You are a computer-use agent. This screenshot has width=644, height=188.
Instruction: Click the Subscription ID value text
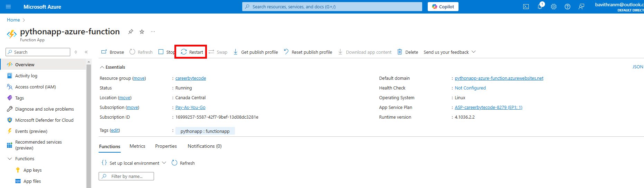tap(217, 117)
